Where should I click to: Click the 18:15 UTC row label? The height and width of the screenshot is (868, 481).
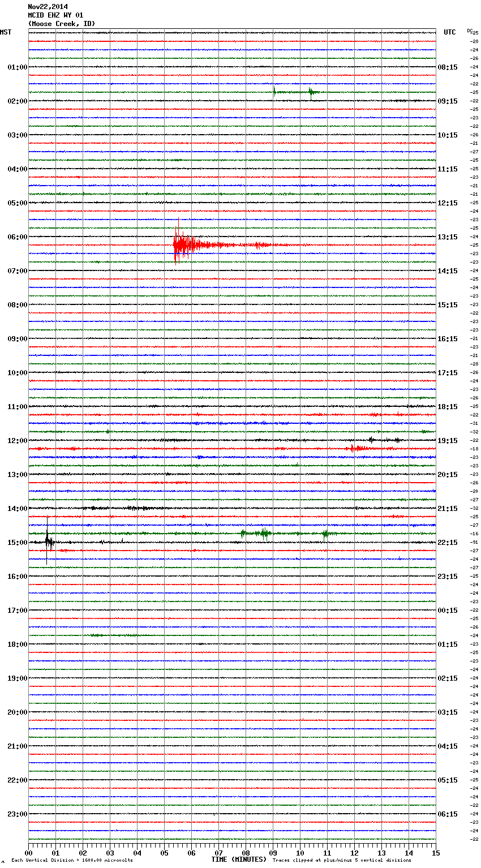448,407
